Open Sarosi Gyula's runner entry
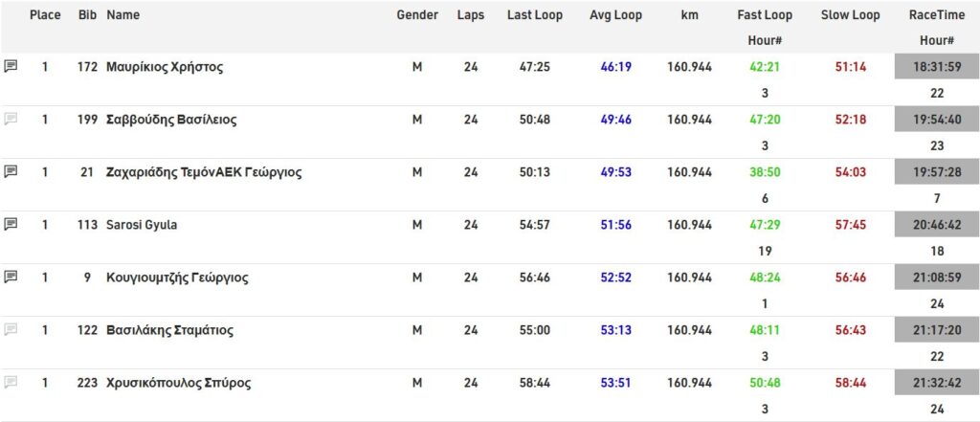This screenshot has height=422, width=980. click(x=142, y=225)
